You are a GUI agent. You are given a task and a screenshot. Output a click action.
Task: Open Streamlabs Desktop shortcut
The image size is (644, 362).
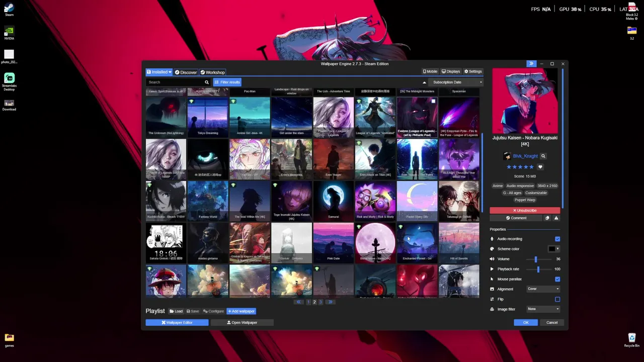click(x=9, y=81)
